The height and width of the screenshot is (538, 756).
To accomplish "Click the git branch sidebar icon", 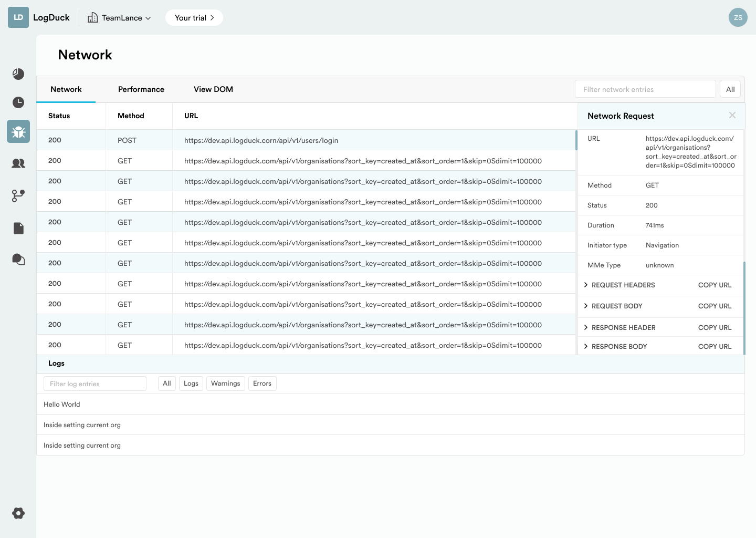I will pos(18,196).
